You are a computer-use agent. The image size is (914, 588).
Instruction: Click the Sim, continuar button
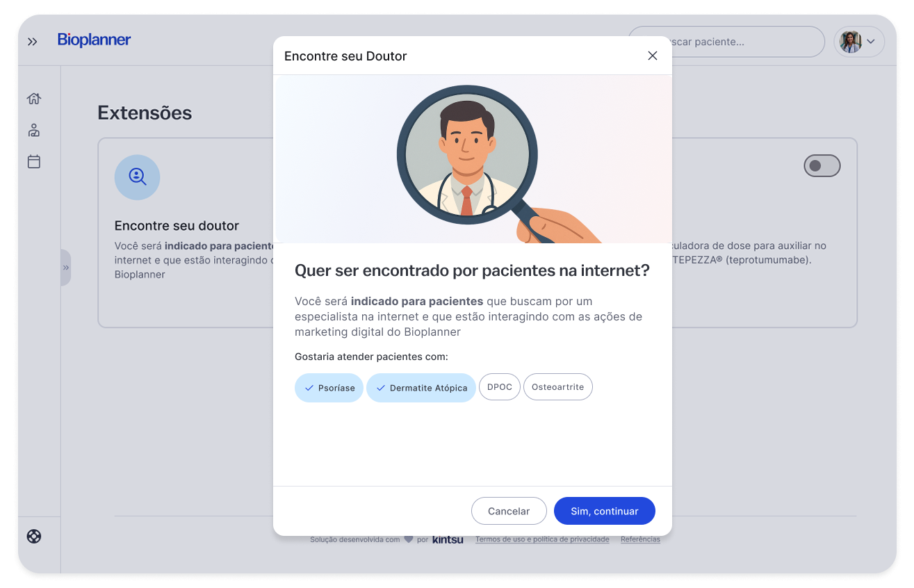[605, 511]
